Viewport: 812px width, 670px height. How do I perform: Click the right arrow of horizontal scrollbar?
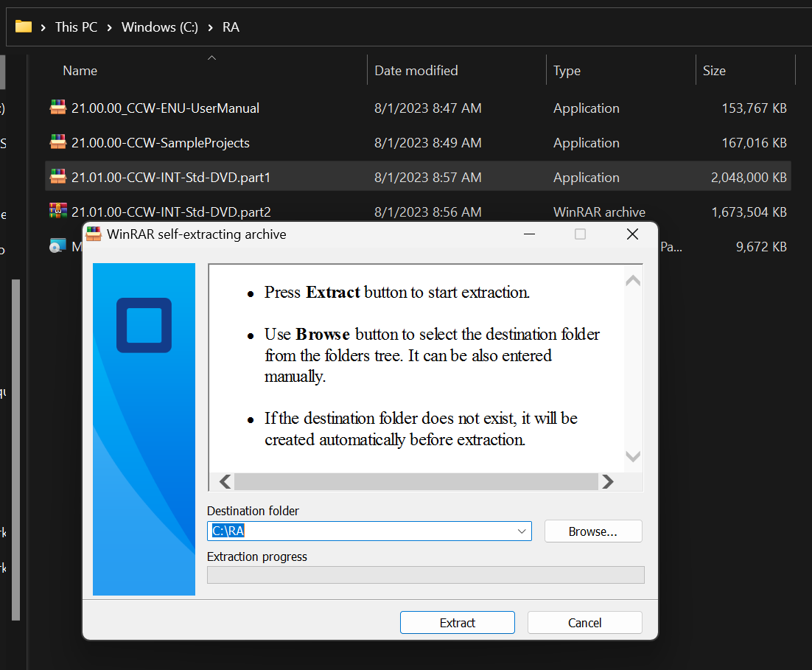(x=607, y=482)
